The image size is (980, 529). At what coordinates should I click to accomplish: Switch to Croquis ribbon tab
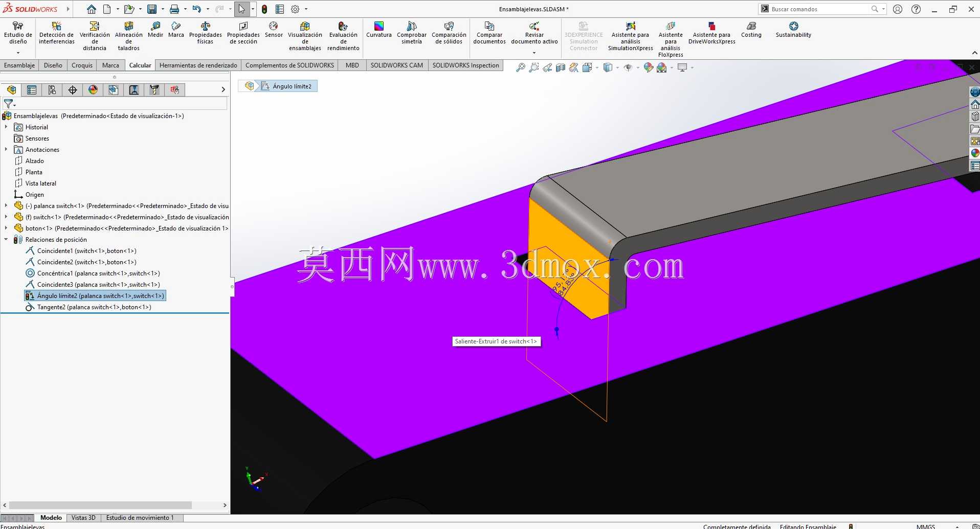pyautogui.click(x=82, y=65)
